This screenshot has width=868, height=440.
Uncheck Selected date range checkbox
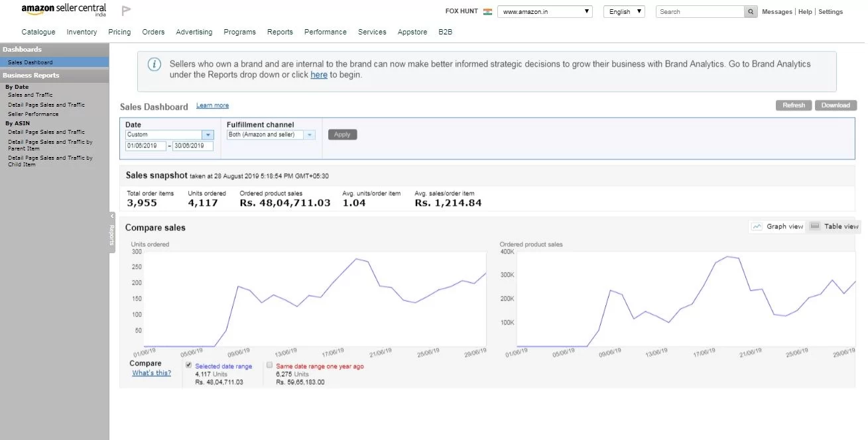189,365
